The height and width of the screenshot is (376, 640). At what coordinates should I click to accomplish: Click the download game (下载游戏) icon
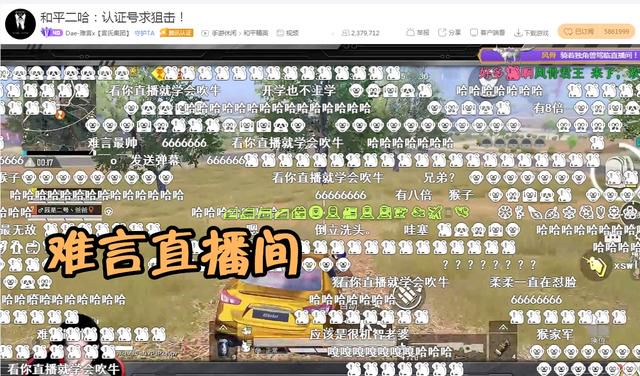(x=518, y=33)
